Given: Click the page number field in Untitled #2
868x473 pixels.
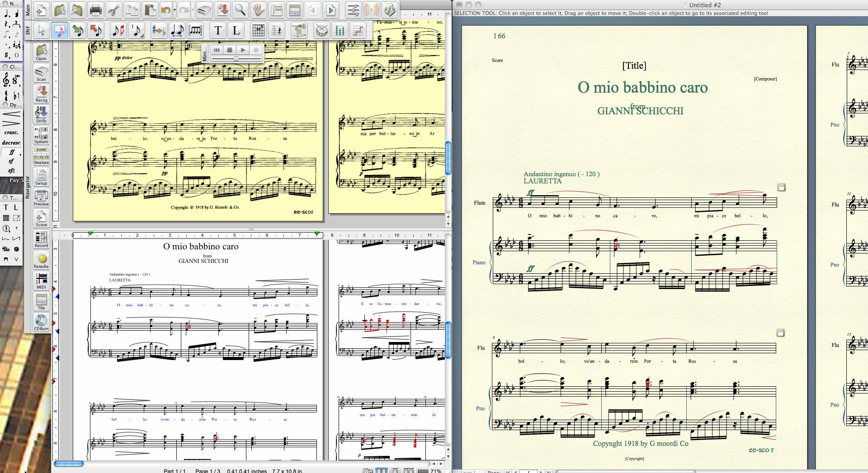Looking at the screenshot, I should click(x=528, y=472).
